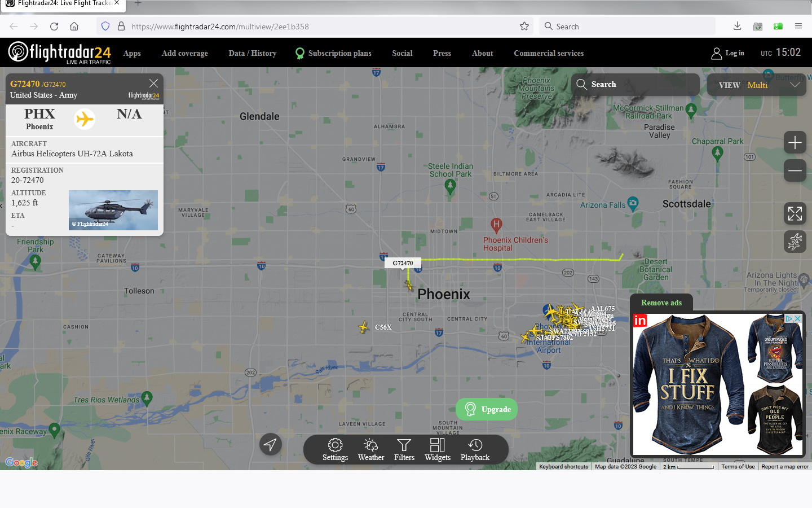This screenshot has width=812, height=508.
Task: Click the browser Search box
Action: pyautogui.click(x=627, y=27)
